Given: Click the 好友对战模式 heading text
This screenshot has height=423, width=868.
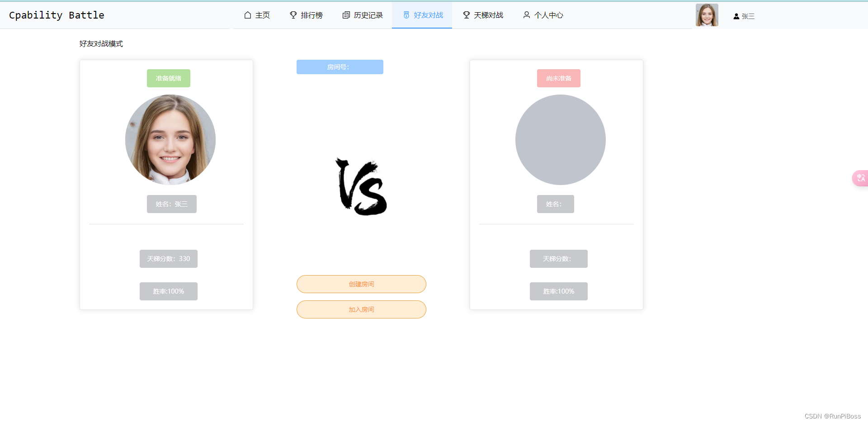Looking at the screenshot, I should pyautogui.click(x=101, y=44).
